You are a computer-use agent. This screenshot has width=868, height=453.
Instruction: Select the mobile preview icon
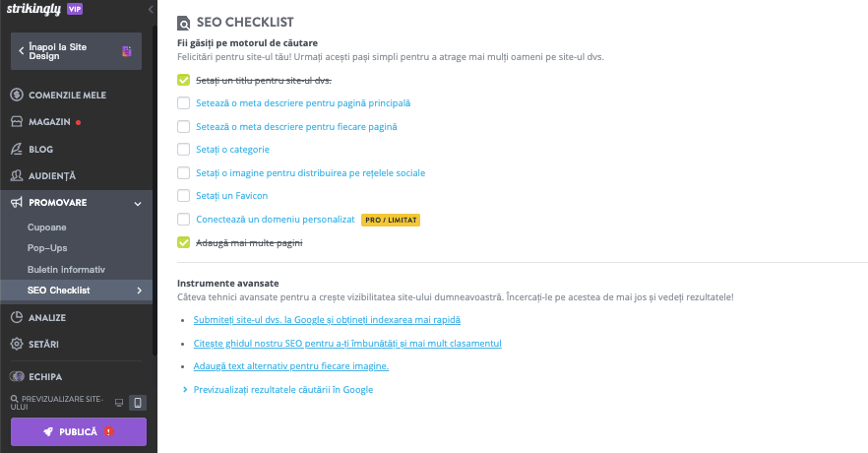(x=138, y=403)
